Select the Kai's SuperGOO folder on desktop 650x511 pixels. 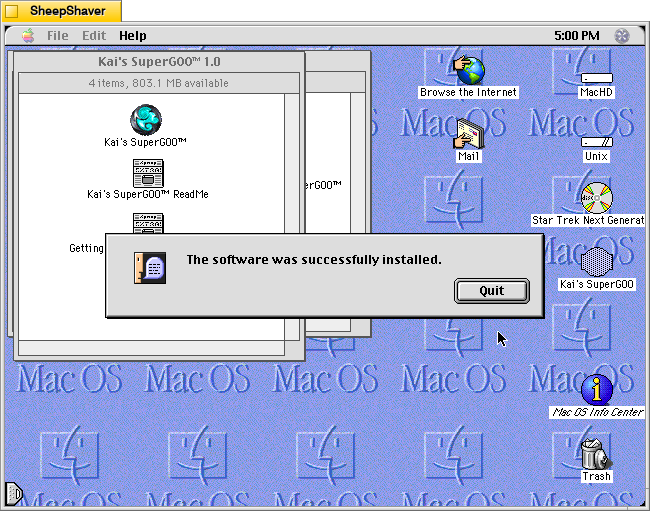click(x=596, y=262)
